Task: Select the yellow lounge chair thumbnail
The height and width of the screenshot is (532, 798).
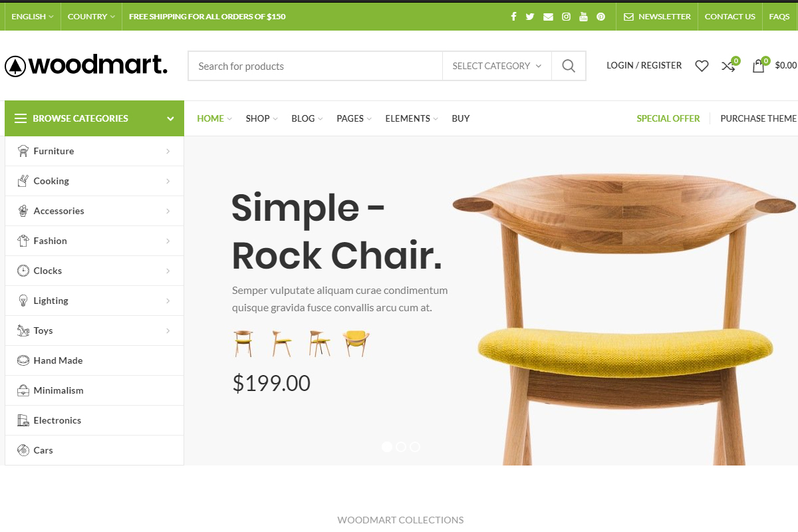Action: (356, 343)
